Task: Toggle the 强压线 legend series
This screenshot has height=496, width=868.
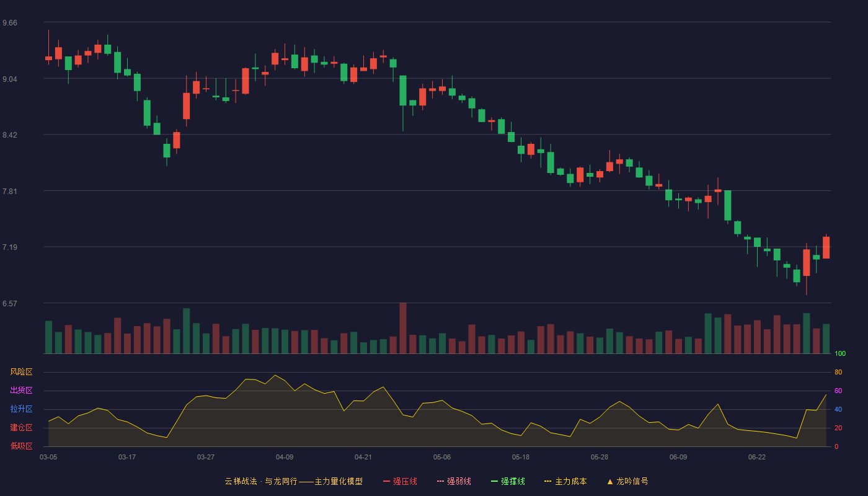Action: pyautogui.click(x=400, y=481)
